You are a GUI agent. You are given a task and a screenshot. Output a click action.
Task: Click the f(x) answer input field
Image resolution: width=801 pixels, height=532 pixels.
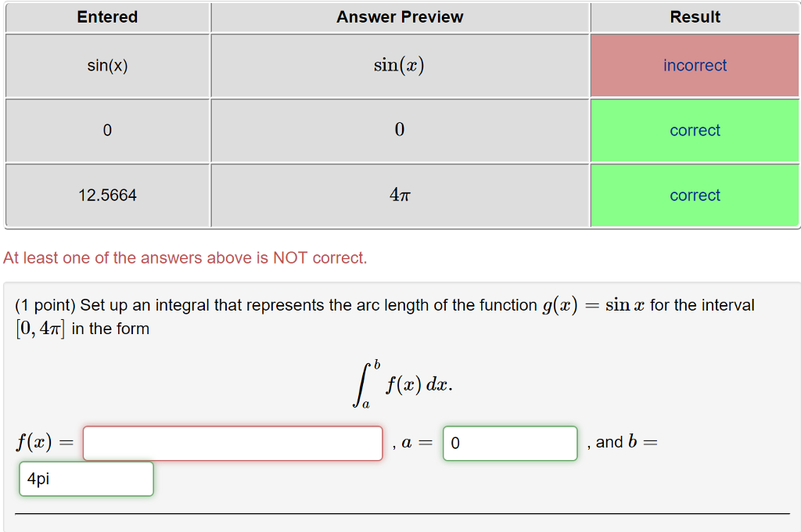coord(232,443)
